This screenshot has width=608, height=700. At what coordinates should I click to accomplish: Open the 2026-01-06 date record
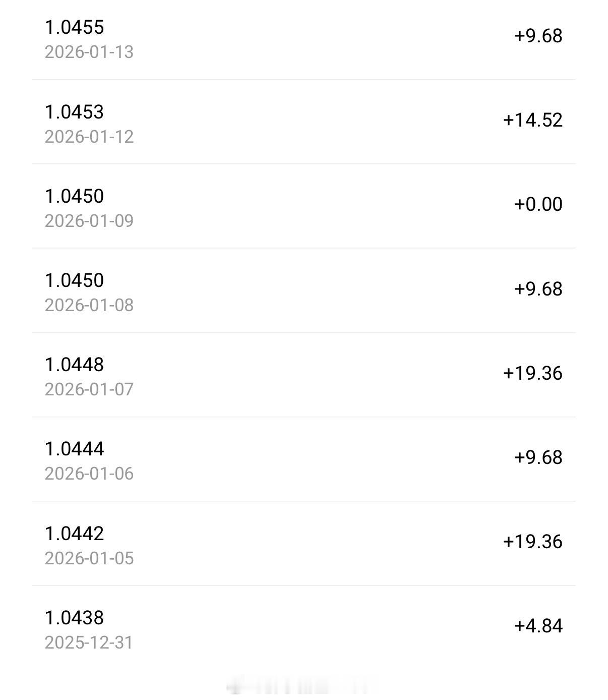(x=89, y=474)
